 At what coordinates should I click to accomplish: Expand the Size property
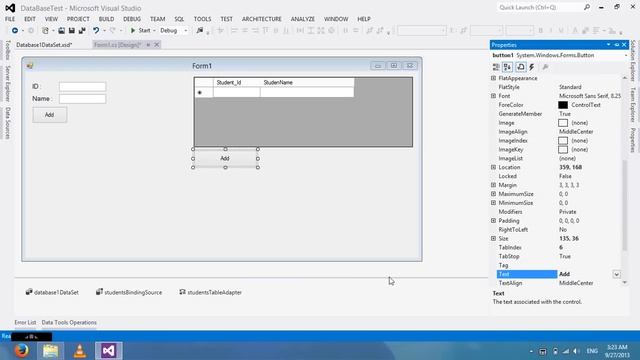[493, 238]
